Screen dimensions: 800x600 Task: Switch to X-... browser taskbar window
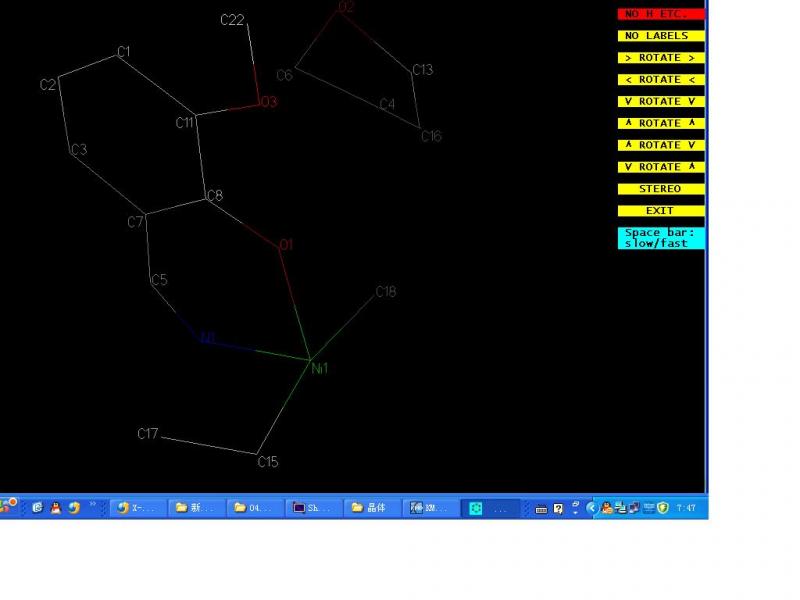[x=138, y=508]
